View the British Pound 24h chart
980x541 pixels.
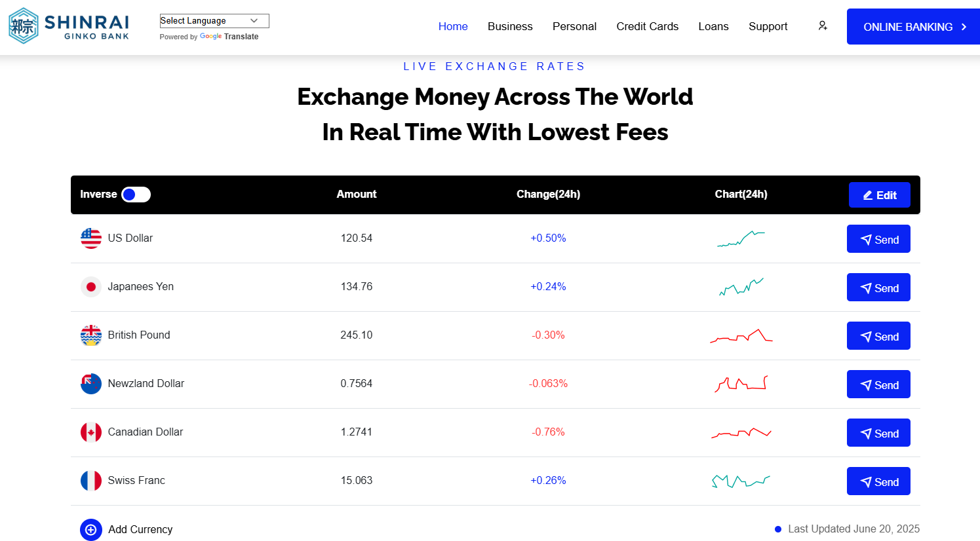pos(741,336)
